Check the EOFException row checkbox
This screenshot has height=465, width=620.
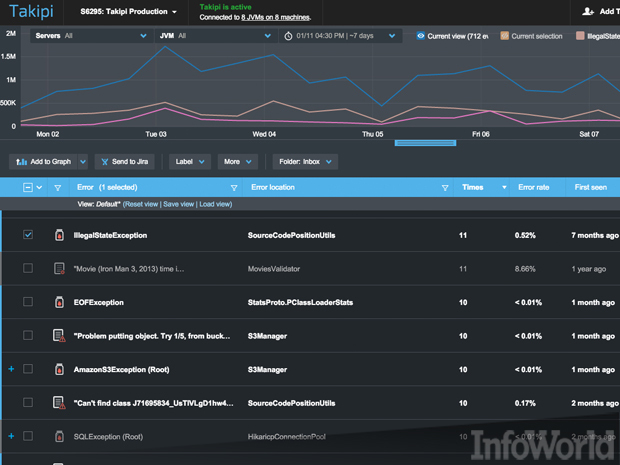28,302
